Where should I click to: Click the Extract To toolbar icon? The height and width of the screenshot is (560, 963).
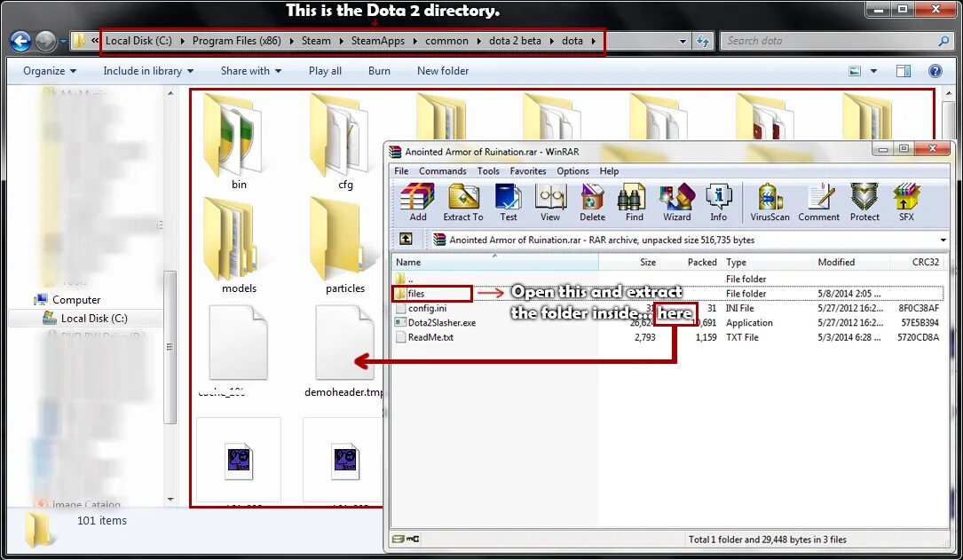[463, 202]
